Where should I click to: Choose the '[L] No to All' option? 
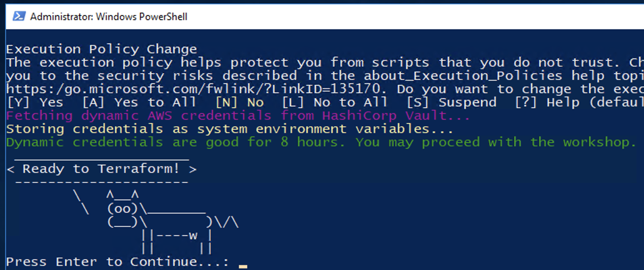tap(334, 102)
